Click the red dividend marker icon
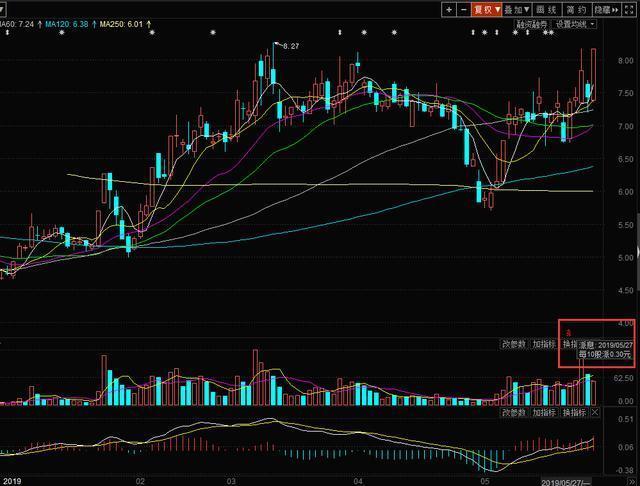640x486 pixels. point(569,333)
